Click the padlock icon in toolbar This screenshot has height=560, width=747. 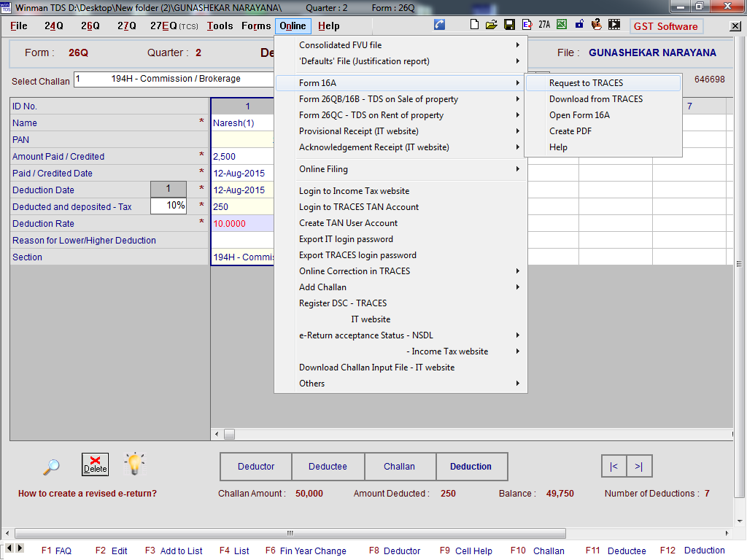[x=579, y=25]
